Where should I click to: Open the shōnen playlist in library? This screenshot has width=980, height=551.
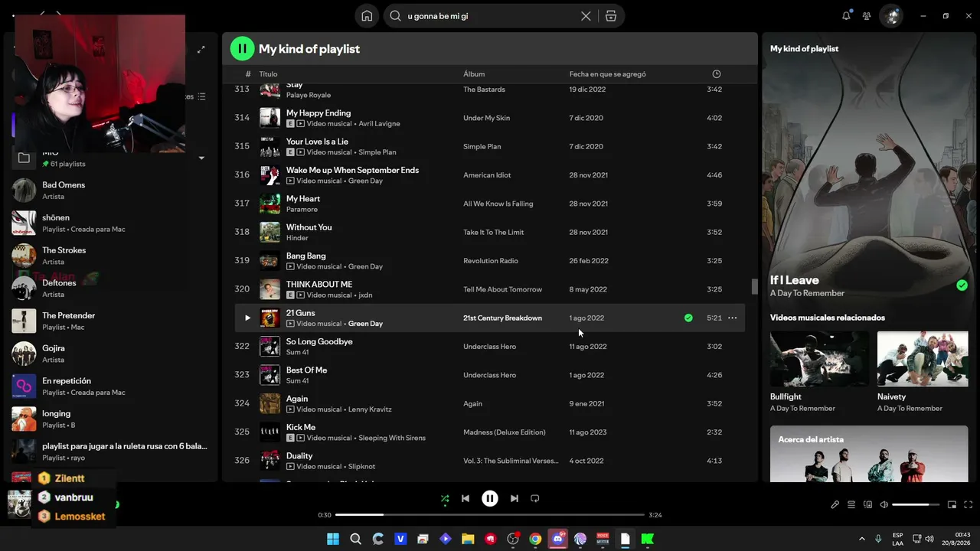point(111,223)
